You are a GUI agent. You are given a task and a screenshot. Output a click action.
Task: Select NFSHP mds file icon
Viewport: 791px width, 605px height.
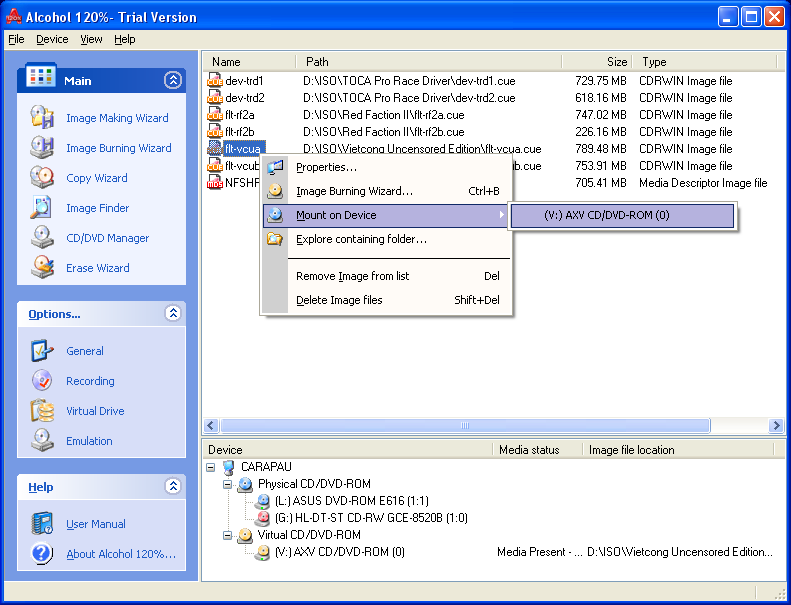click(214, 183)
